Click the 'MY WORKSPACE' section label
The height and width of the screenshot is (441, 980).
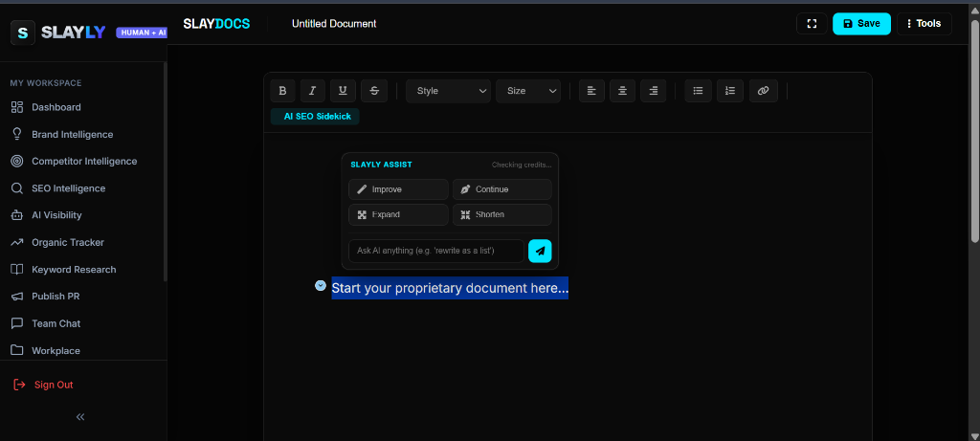point(46,83)
